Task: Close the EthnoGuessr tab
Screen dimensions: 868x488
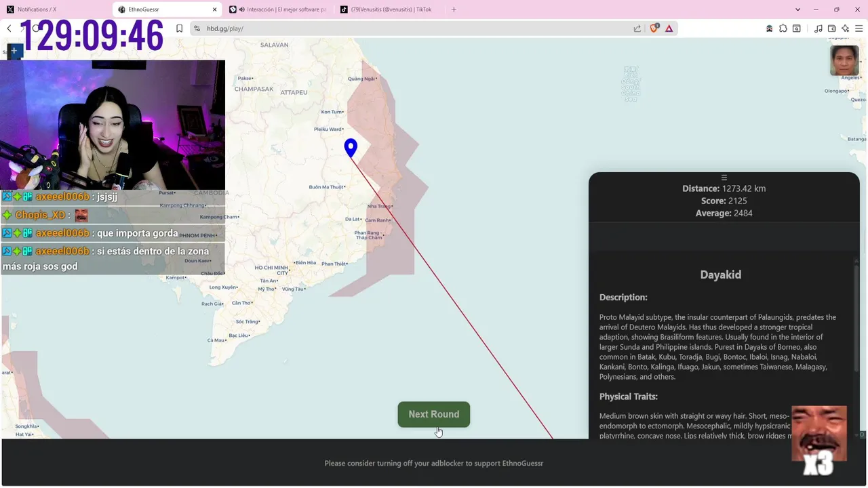Action: (x=215, y=9)
